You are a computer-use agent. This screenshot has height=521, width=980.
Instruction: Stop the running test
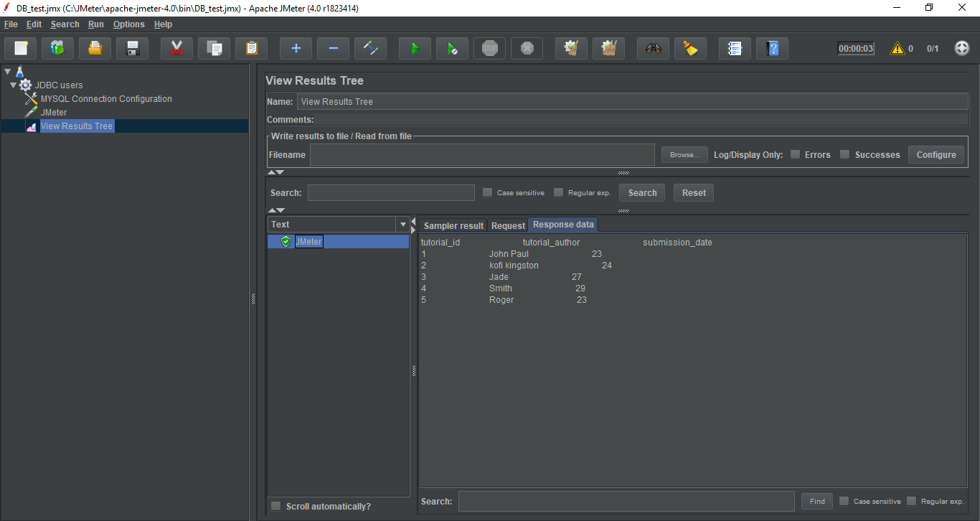[x=490, y=49]
